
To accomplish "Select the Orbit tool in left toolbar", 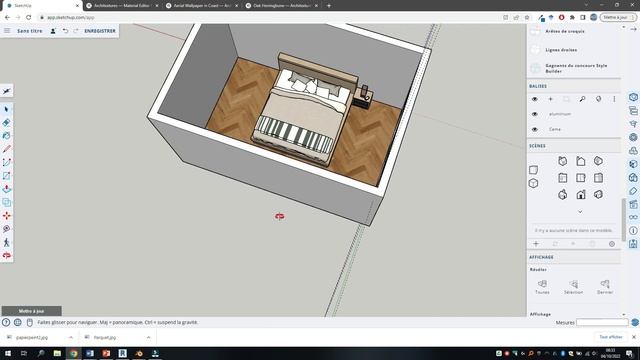I will (6, 256).
